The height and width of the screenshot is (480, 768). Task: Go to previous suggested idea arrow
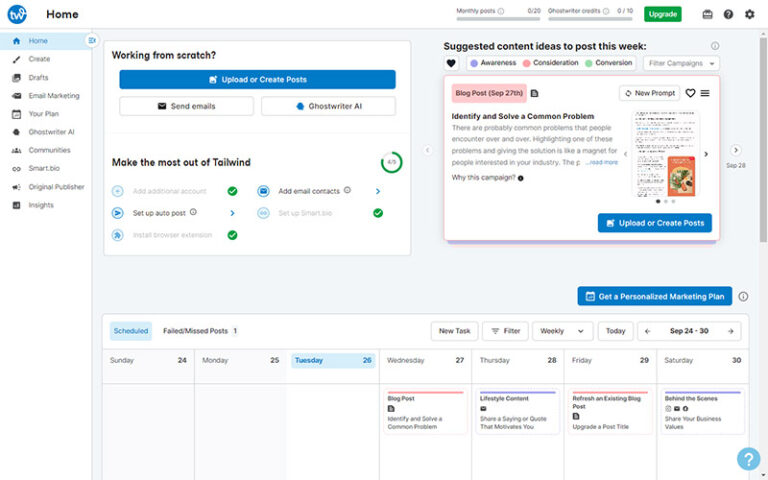pos(428,150)
